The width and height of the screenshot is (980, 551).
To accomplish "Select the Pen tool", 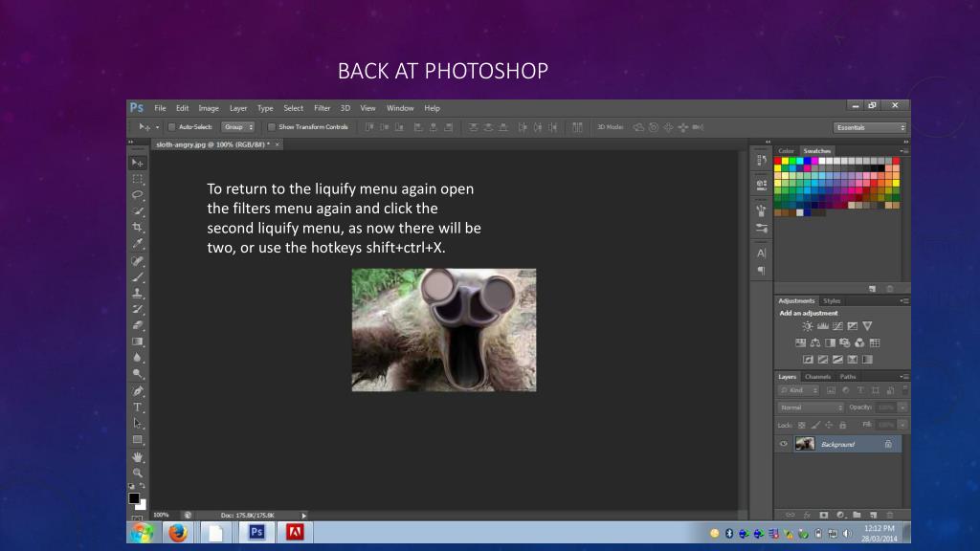I will click(x=138, y=391).
